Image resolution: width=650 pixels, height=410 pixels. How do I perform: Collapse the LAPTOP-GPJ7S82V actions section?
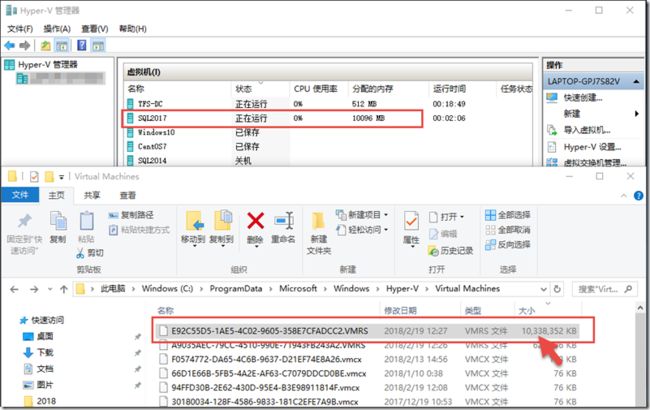tap(636, 81)
